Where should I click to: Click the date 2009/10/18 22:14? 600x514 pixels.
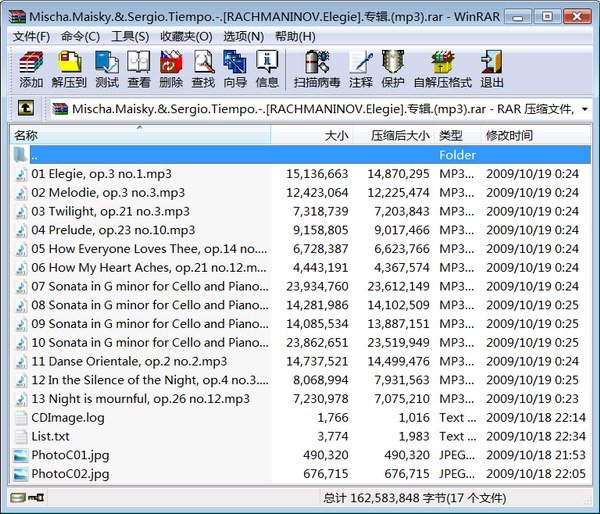536,417
